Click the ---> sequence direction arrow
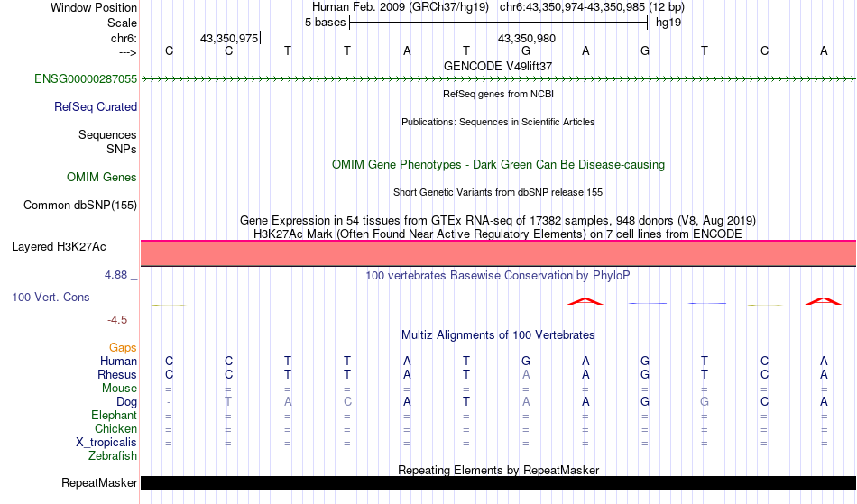The width and height of the screenshot is (857, 504). click(128, 52)
